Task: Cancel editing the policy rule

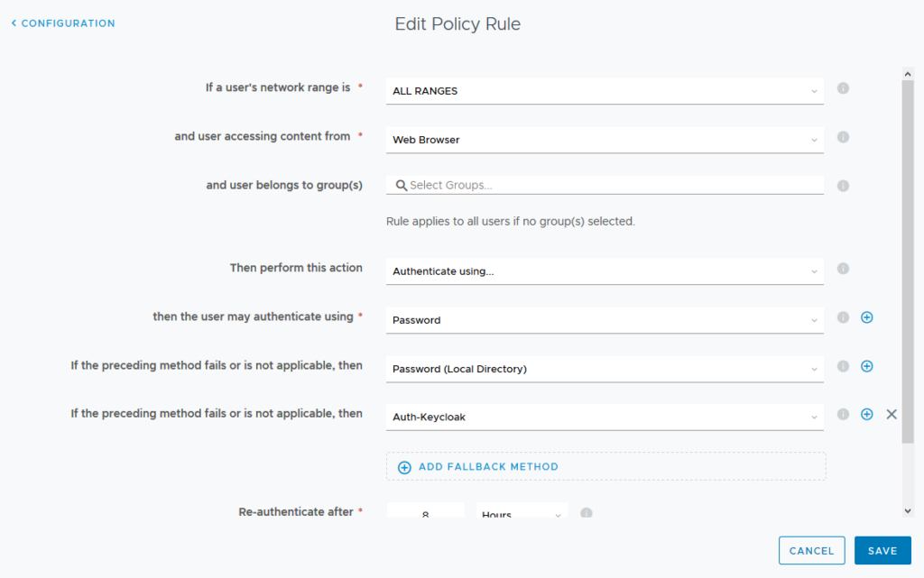Action: [x=812, y=551]
